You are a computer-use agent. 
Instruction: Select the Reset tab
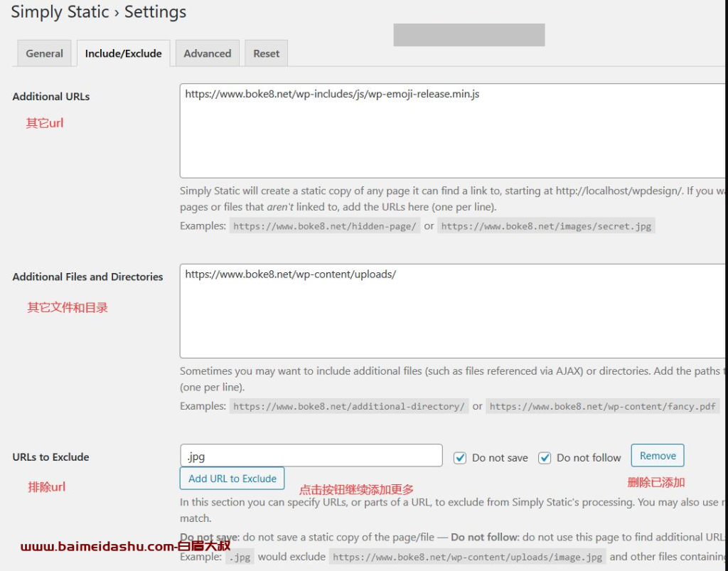(266, 53)
